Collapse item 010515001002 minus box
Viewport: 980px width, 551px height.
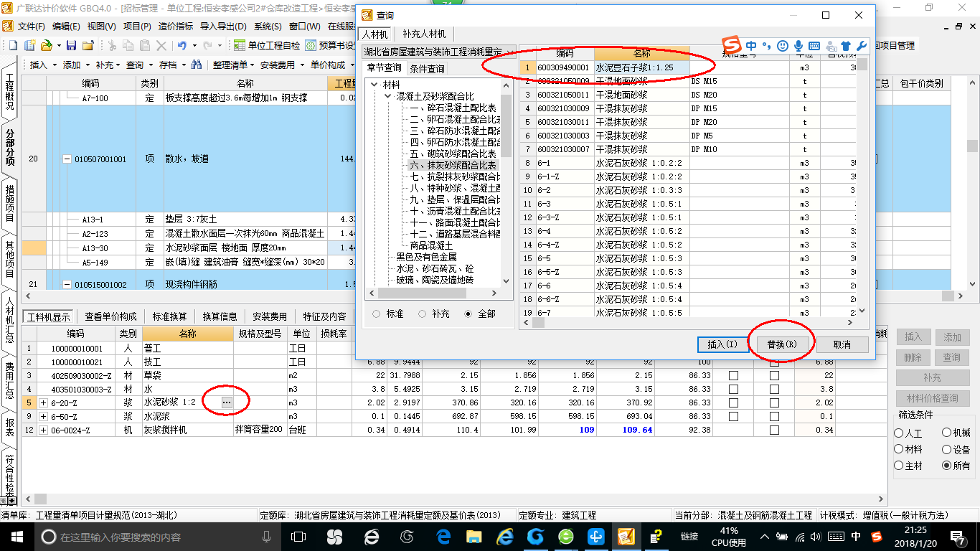[x=67, y=285]
